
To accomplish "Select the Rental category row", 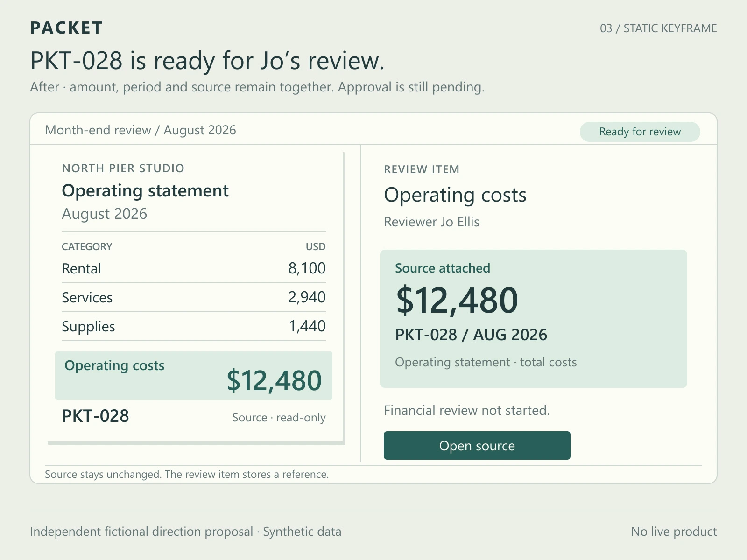I will pyautogui.click(x=194, y=268).
